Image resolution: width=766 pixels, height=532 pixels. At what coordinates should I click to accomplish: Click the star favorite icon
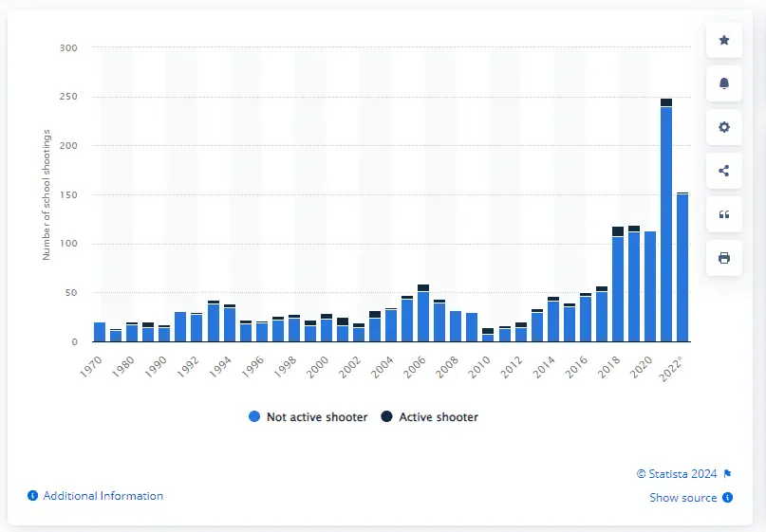click(724, 40)
